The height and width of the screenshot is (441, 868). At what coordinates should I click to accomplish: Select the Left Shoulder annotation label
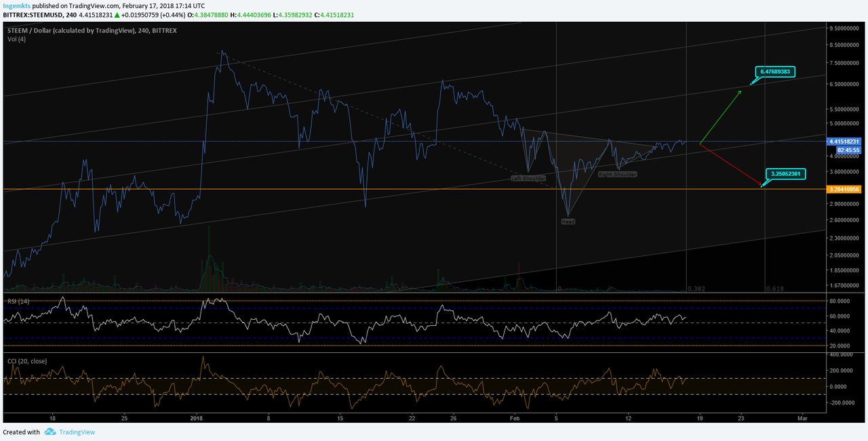[528, 178]
